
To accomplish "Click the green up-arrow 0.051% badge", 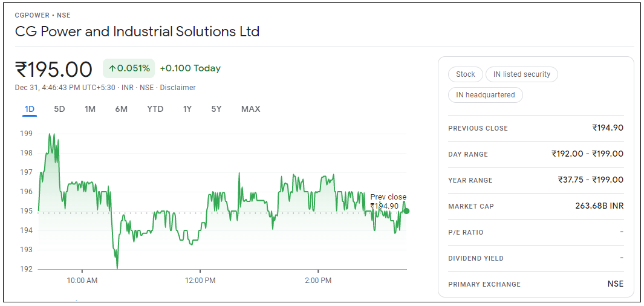I will (x=129, y=68).
